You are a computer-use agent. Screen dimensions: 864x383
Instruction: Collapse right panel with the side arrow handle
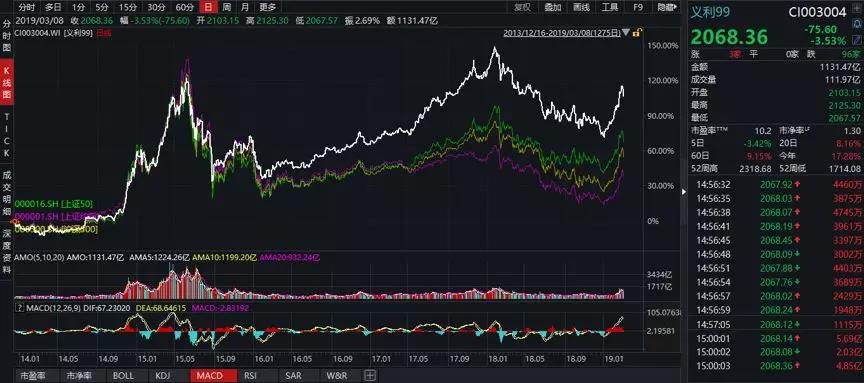pos(684,192)
